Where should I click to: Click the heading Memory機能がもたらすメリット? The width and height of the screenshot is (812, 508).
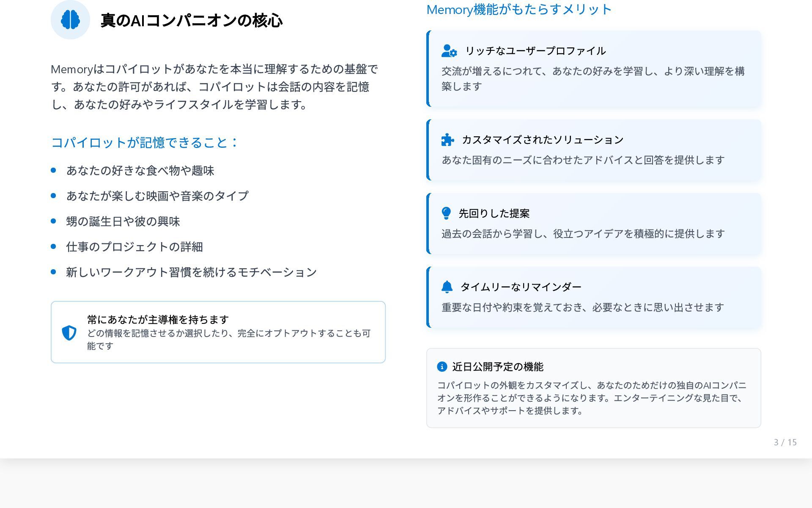[x=519, y=9]
